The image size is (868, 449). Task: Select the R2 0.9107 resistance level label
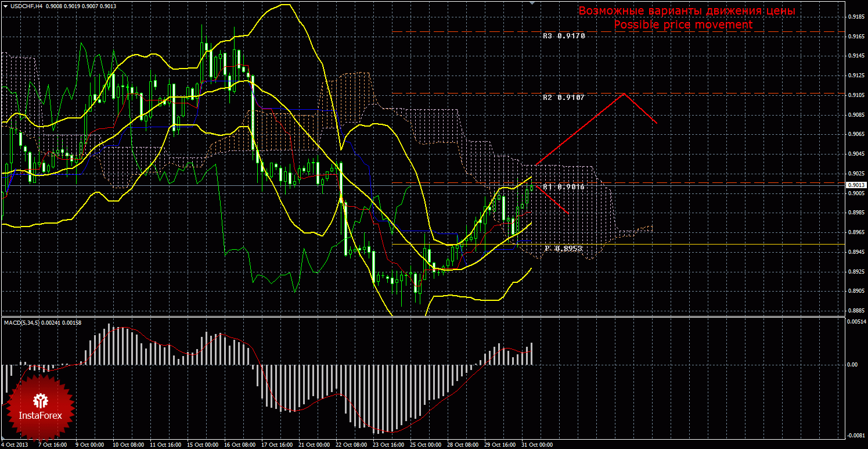pyautogui.click(x=564, y=98)
